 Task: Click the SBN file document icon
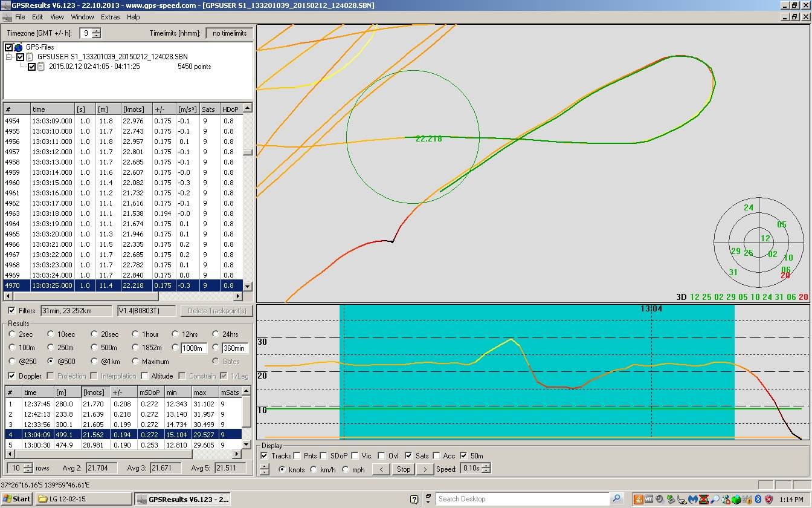30,57
